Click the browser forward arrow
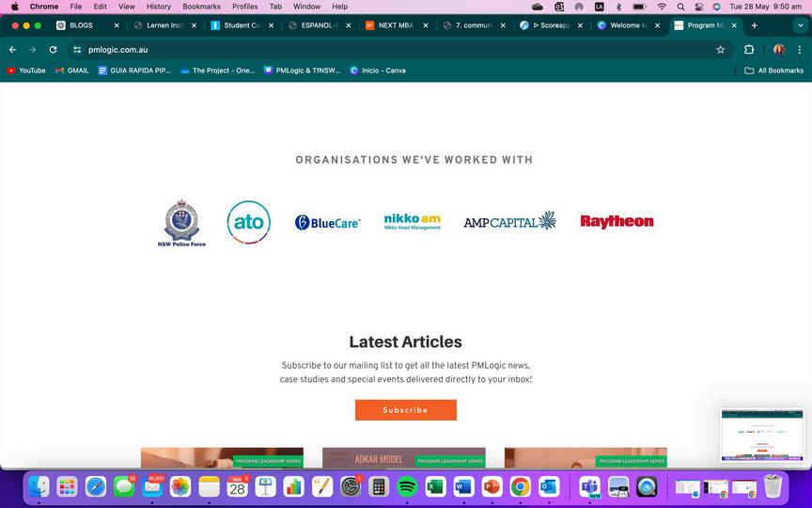The height and width of the screenshot is (508, 812). 33,50
